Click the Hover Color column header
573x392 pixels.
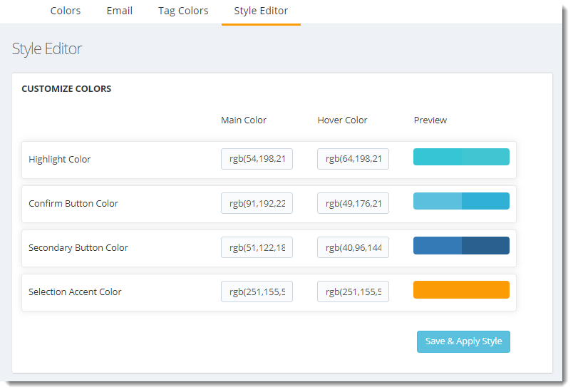[342, 120]
